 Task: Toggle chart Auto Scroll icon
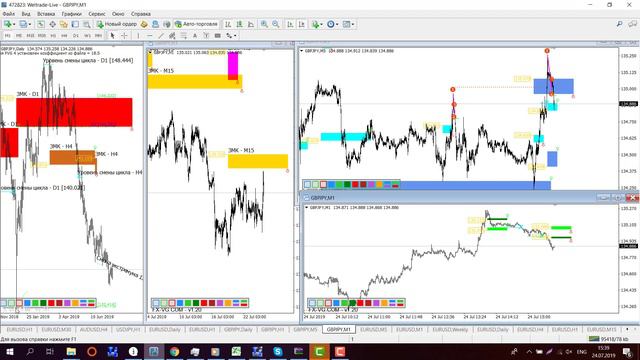pos(290,24)
